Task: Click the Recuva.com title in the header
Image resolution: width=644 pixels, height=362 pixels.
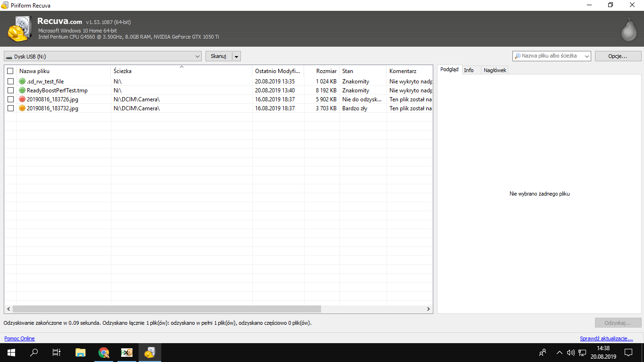Action: 59,21
